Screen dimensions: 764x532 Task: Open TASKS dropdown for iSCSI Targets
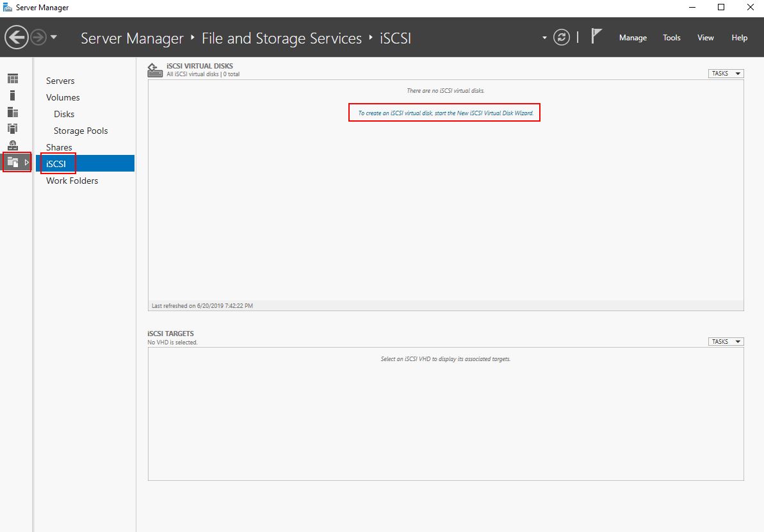tap(726, 341)
